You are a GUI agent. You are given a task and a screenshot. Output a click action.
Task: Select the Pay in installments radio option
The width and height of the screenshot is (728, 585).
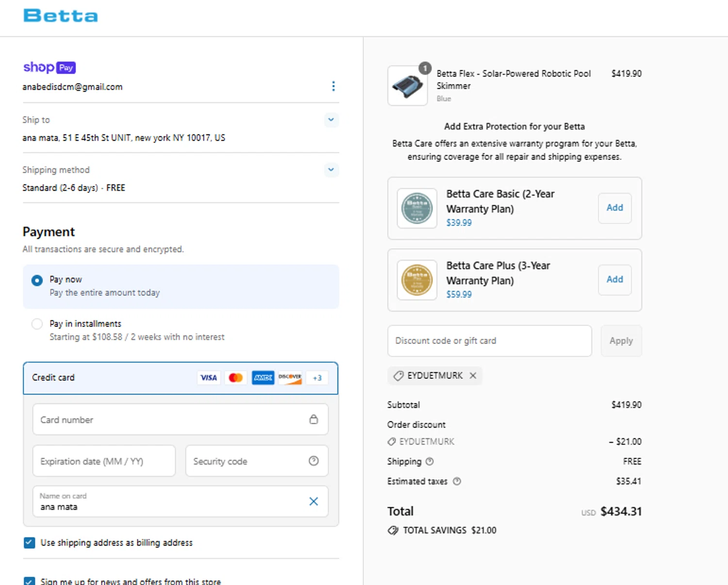(37, 324)
